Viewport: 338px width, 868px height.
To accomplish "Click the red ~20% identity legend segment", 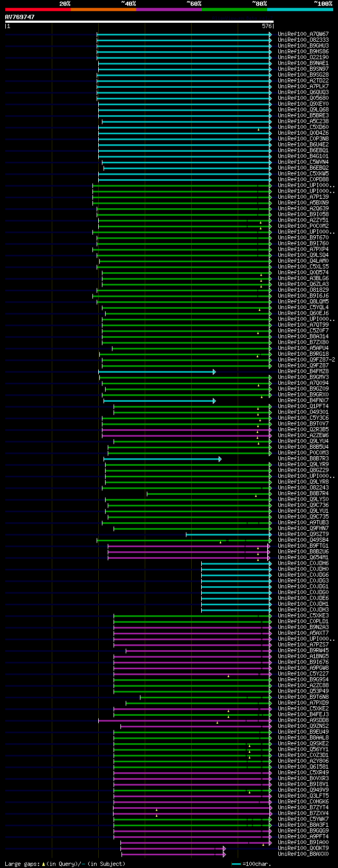I will 37,9.
